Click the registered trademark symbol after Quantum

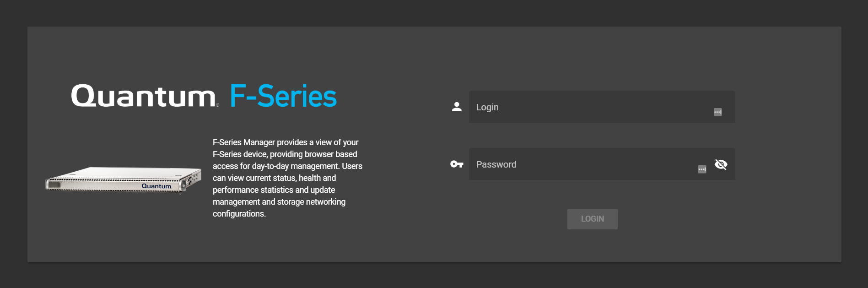(x=218, y=105)
